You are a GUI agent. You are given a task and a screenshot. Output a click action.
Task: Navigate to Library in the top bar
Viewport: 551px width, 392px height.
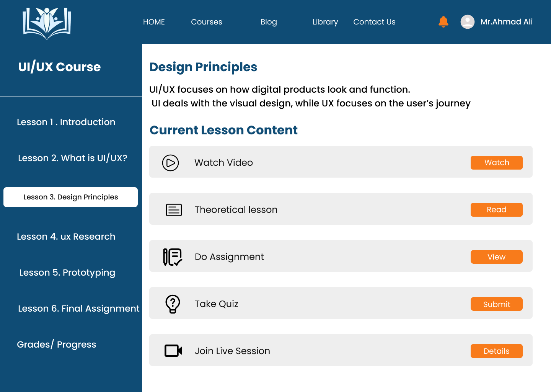click(325, 22)
